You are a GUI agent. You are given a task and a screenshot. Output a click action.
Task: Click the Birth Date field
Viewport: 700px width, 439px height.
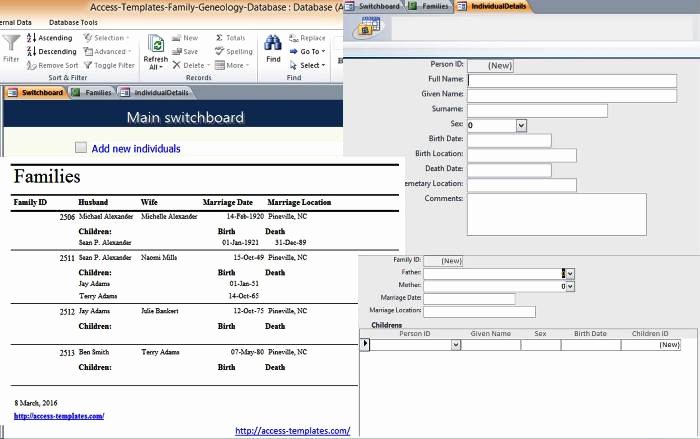509,140
